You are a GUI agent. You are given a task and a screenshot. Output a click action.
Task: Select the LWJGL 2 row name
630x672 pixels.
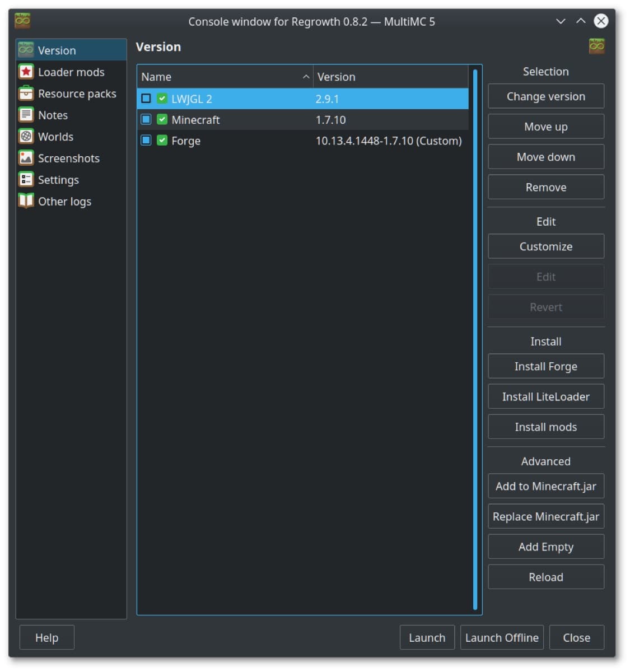(192, 99)
